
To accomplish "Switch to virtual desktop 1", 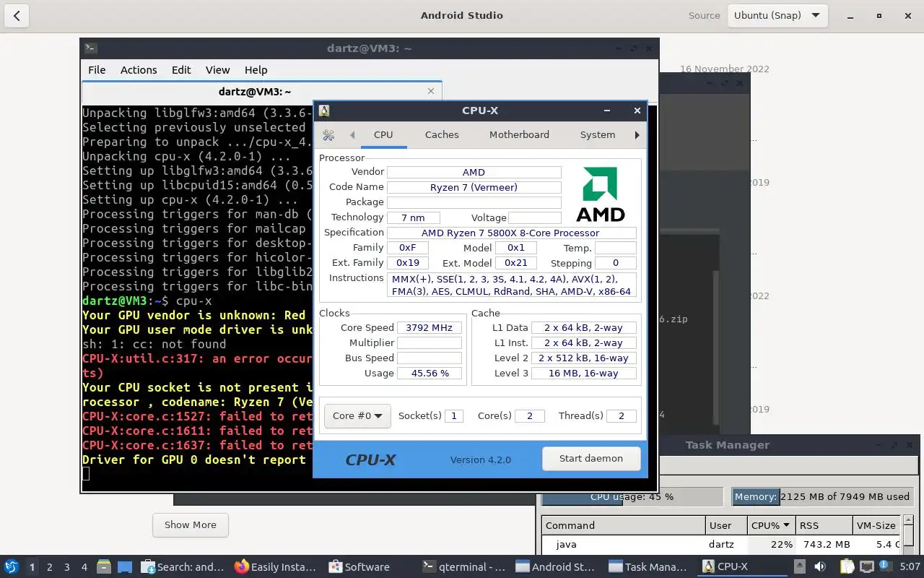I will (32, 567).
